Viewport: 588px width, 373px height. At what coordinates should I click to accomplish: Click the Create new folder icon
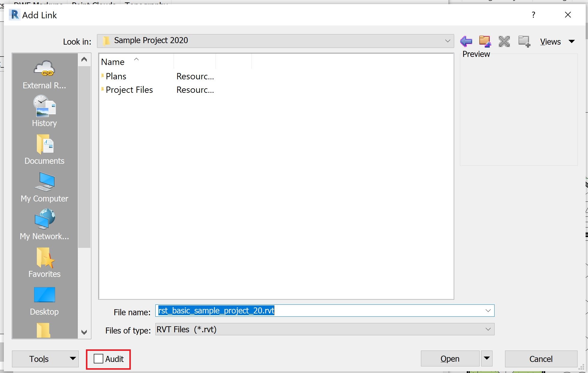(x=524, y=41)
